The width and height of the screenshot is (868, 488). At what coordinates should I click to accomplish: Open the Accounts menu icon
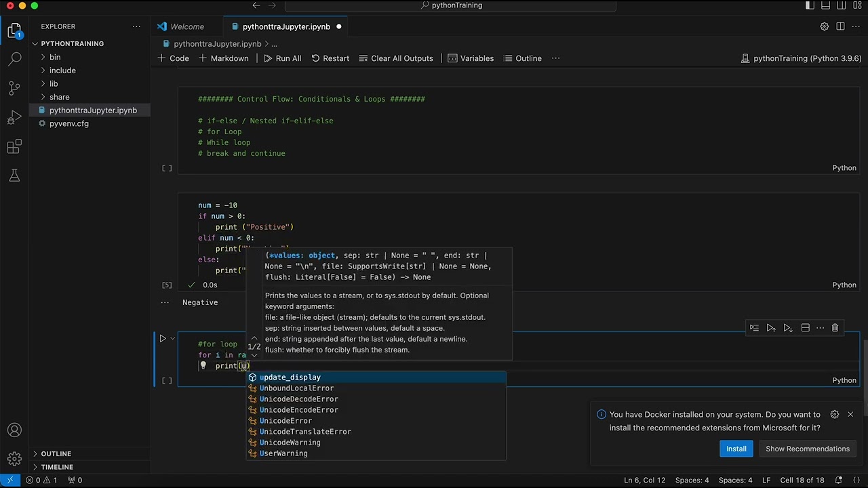[x=14, y=430]
